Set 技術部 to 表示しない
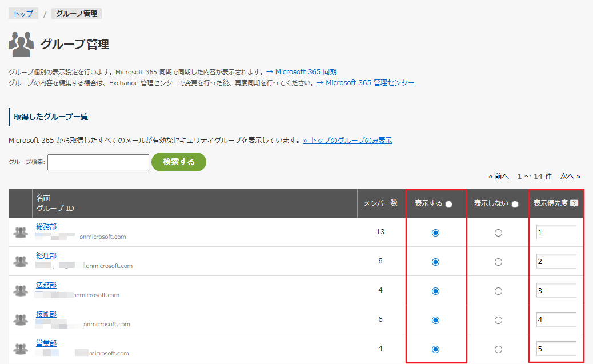 click(499, 320)
